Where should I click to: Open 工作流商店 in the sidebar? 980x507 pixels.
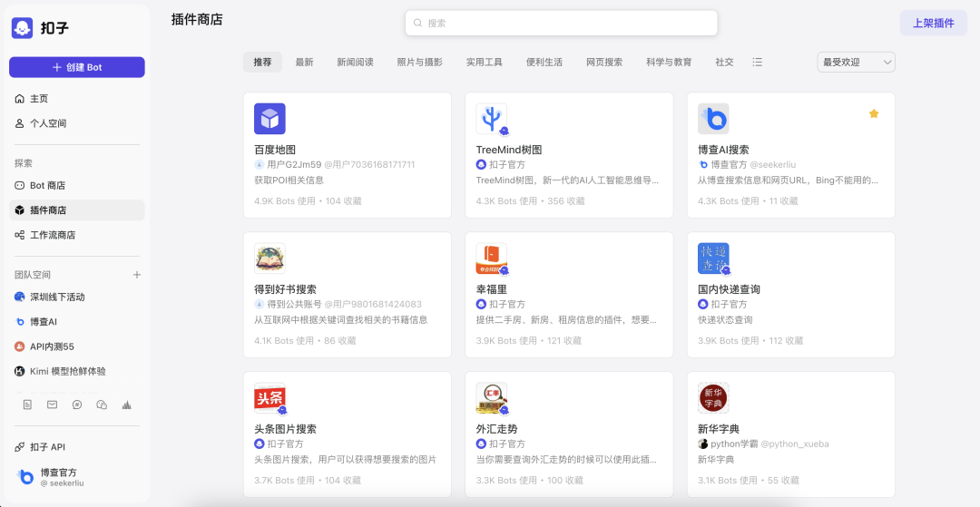(77, 236)
